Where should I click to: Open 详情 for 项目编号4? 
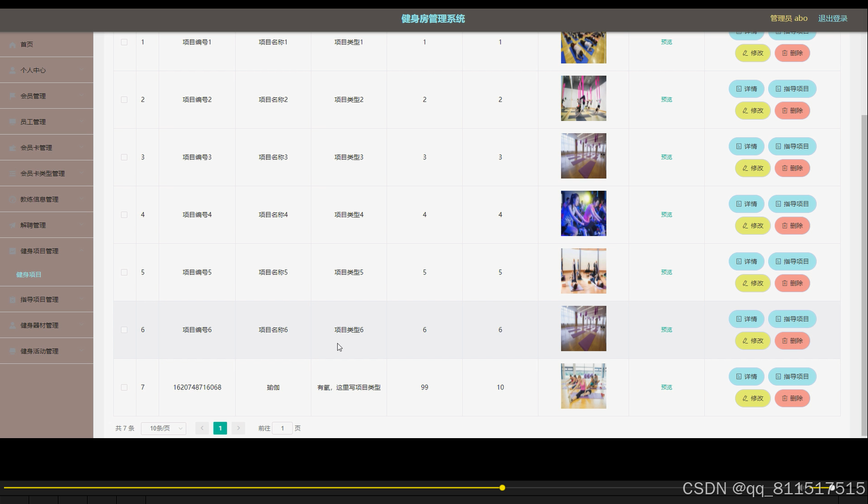coord(747,204)
